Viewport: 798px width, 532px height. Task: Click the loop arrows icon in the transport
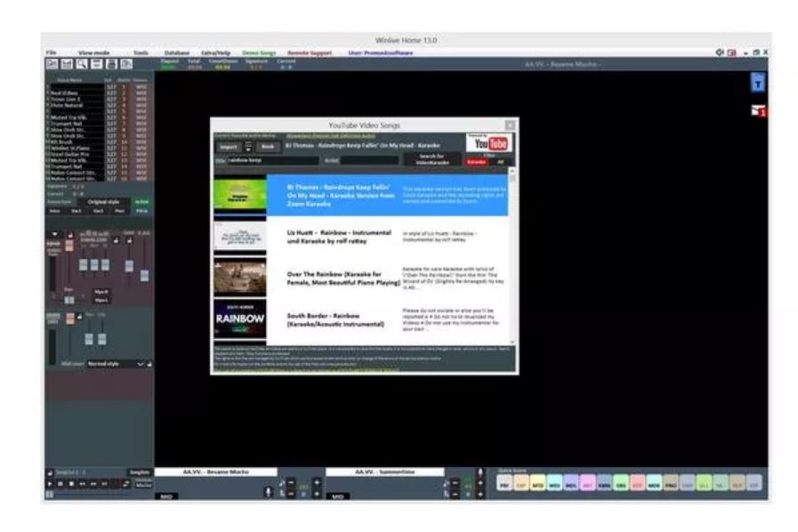[126, 484]
